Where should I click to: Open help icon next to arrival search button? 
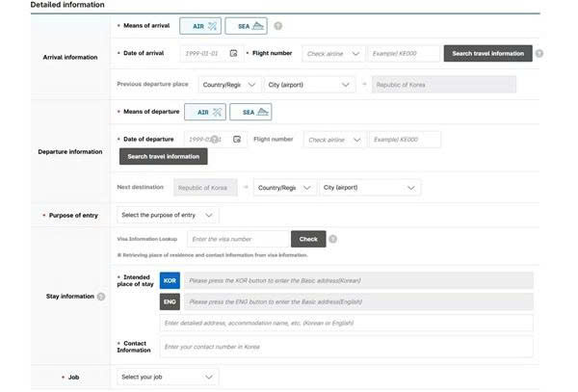[539, 53]
